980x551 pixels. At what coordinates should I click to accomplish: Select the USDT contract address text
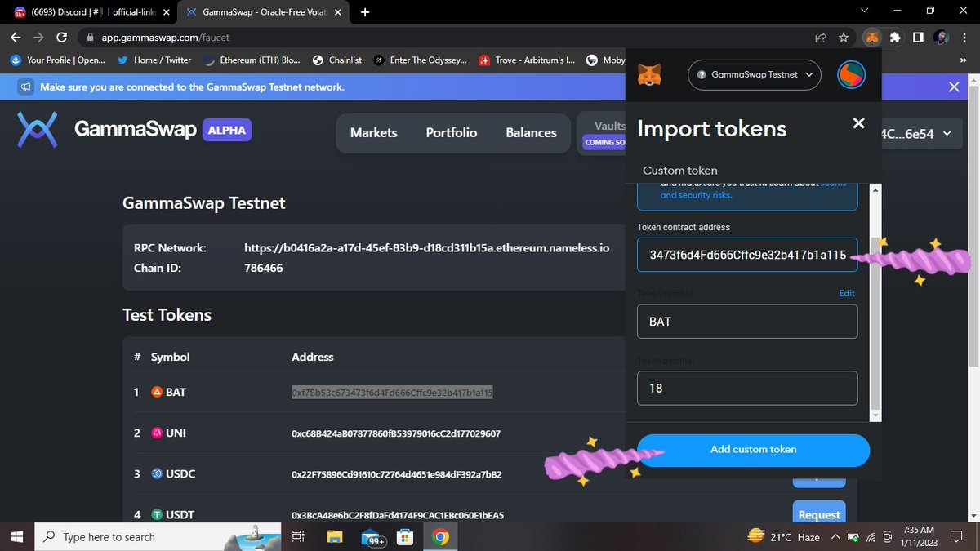[398, 515]
